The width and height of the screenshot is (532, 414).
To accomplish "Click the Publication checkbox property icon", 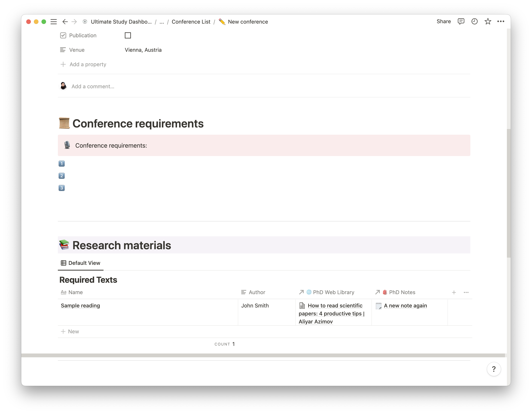I will click(x=63, y=35).
